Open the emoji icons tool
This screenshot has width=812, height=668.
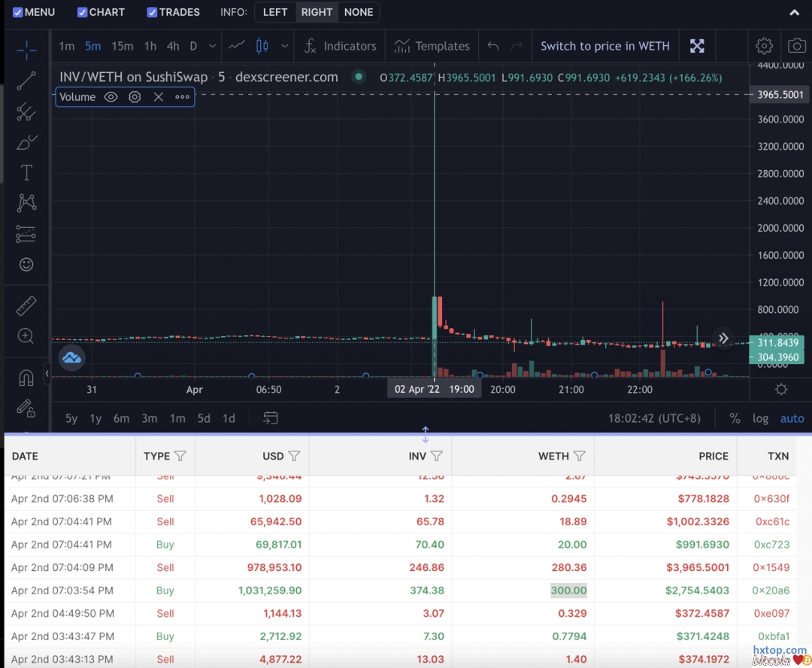26,264
